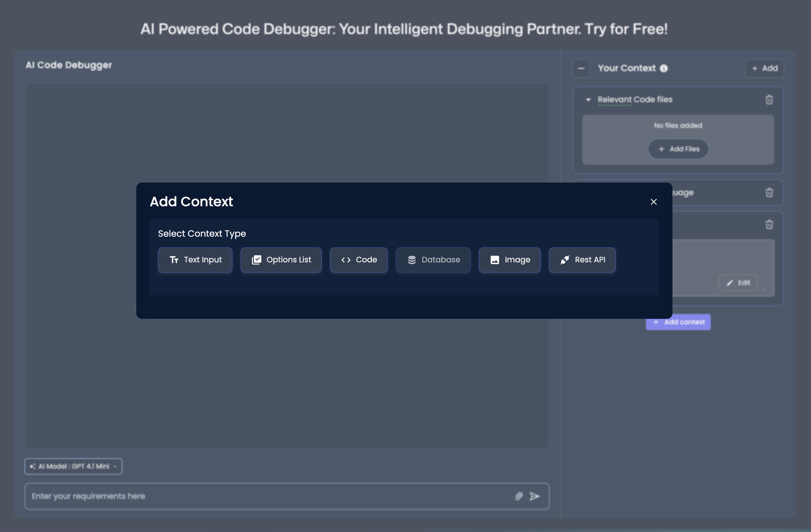Delete the language context item
The height and width of the screenshot is (532, 811).
point(769,193)
